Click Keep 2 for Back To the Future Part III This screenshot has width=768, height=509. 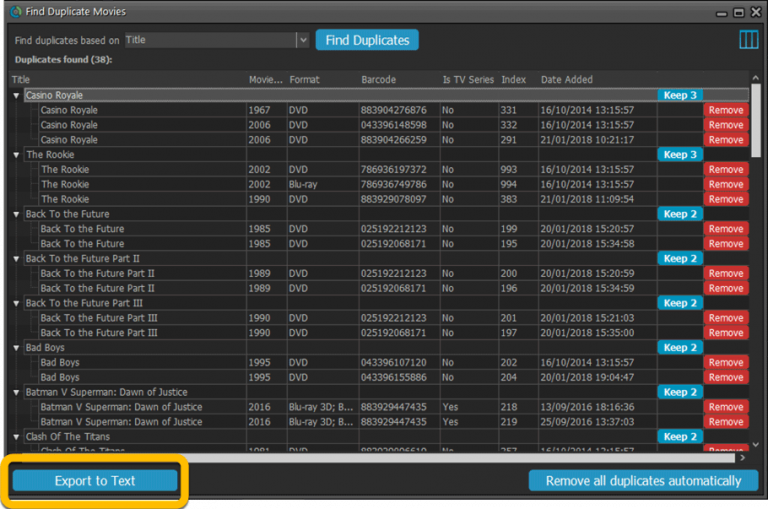[x=680, y=303]
